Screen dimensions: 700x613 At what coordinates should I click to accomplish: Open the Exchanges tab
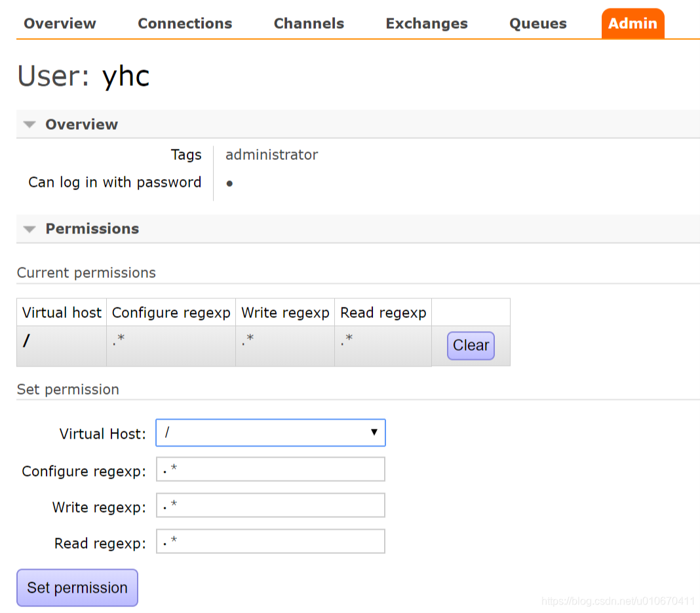[x=426, y=23]
